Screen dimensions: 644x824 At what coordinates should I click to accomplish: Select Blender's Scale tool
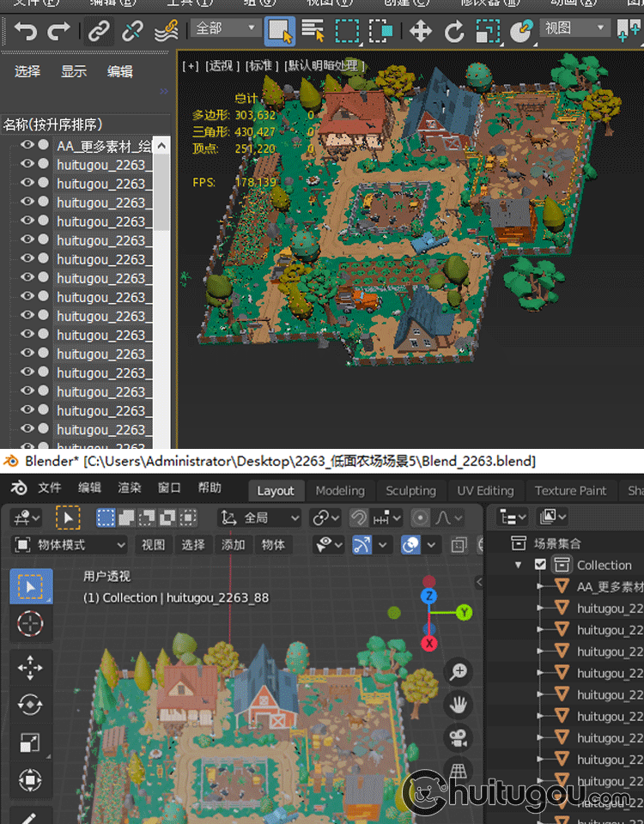(31, 742)
